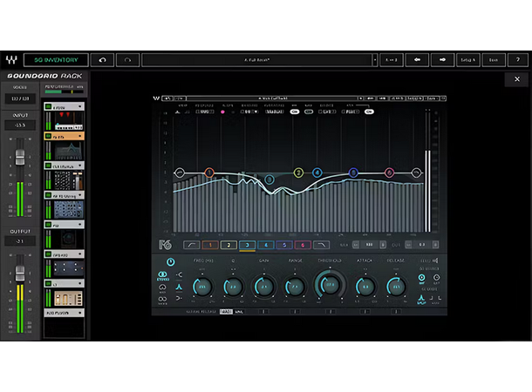Screen dimensions: 532x392
Task: Choose the high shelf filter type icon
Action: (179, 299)
